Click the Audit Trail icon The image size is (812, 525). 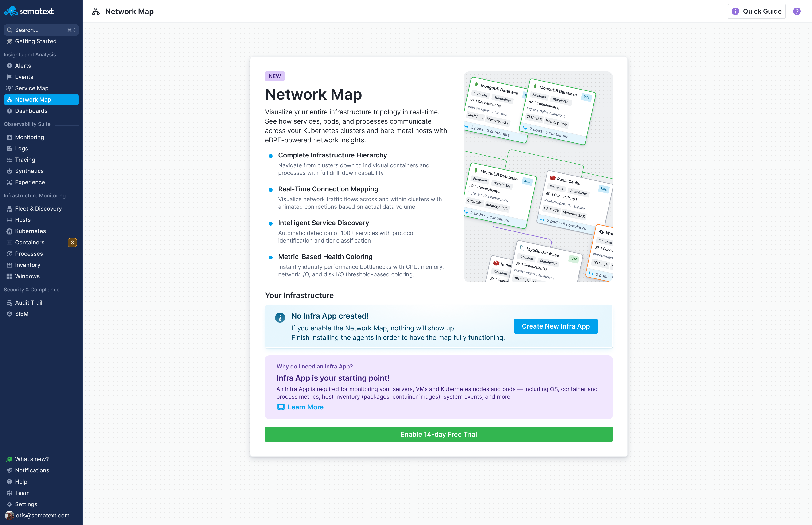(9, 303)
